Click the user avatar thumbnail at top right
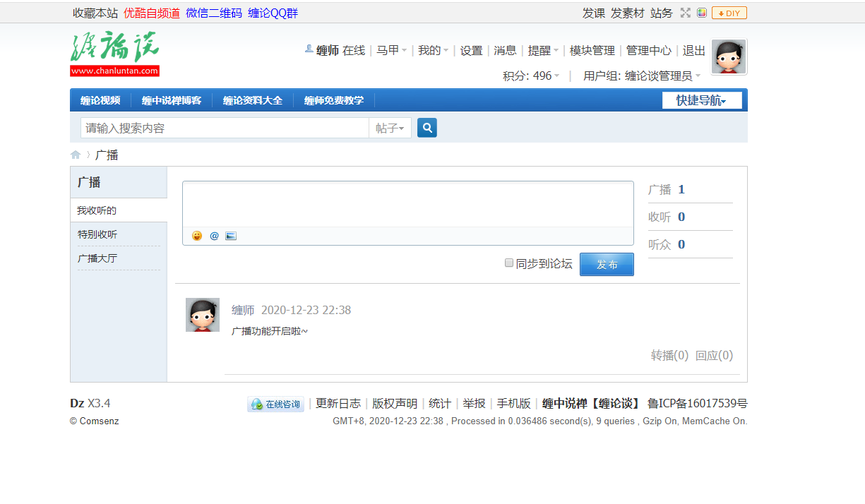This screenshot has height=504, width=865. (x=728, y=56)
